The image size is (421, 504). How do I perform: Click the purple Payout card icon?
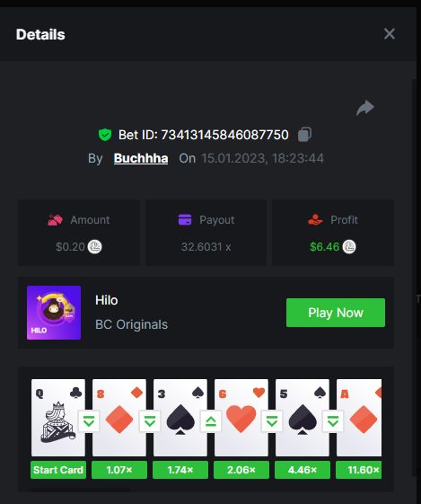click(185, 220)
